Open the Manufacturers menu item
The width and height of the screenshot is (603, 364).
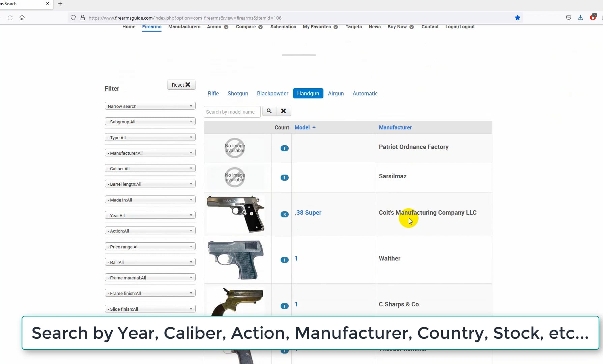[184, 27]
